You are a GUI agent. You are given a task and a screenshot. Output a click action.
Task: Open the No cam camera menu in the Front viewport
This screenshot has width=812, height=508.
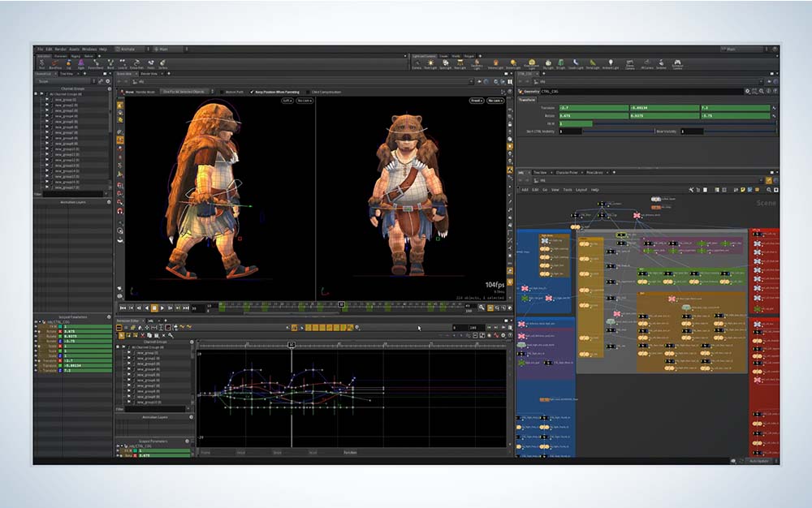[x=494, y=101]
